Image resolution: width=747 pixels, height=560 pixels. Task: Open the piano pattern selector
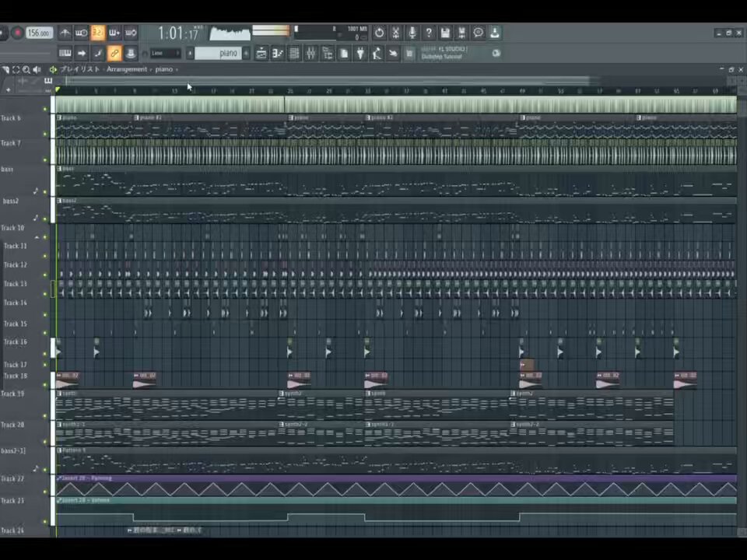(218, 53)
